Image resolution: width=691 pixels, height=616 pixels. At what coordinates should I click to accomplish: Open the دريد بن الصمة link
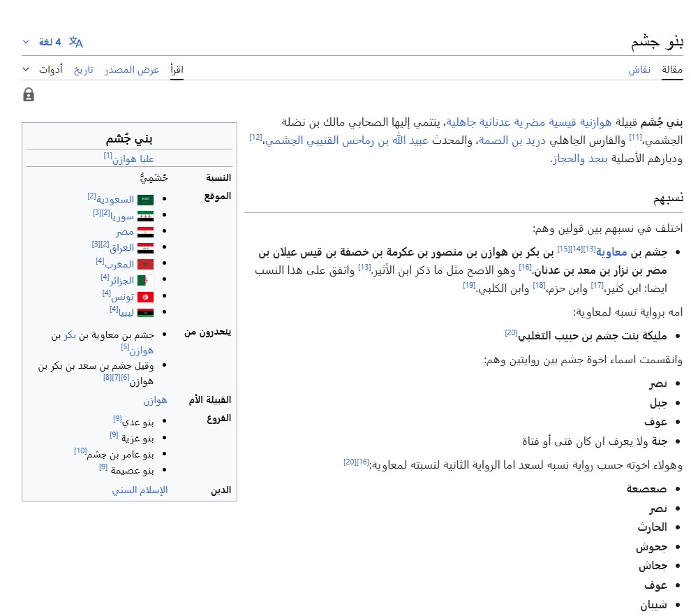click(512, 140)
